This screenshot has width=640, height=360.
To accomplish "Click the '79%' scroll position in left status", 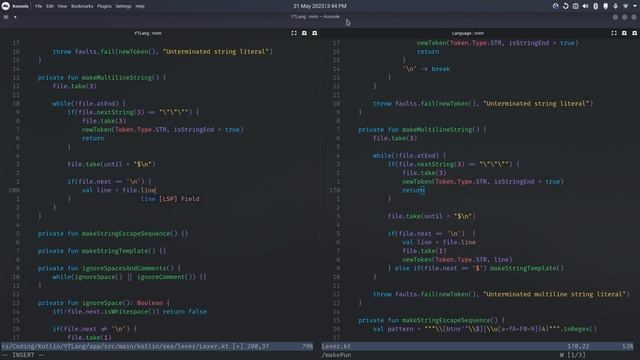I will [307, 346].
